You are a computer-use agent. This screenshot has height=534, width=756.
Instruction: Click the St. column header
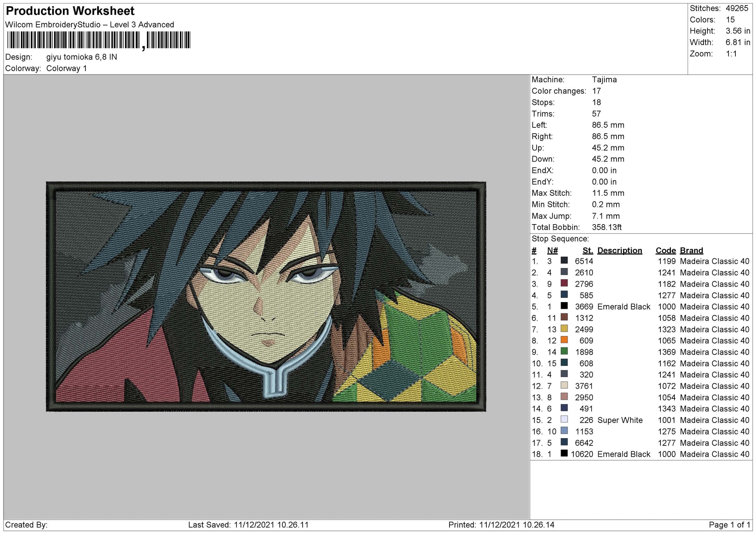[x=588, y=250]
